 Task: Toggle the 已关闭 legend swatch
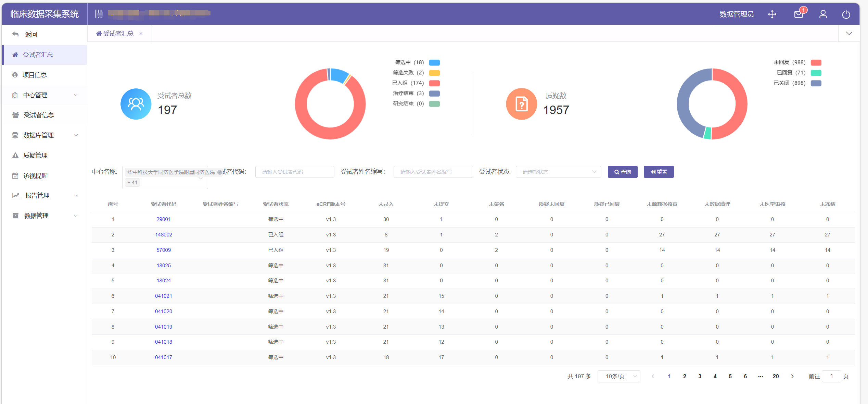816,83
